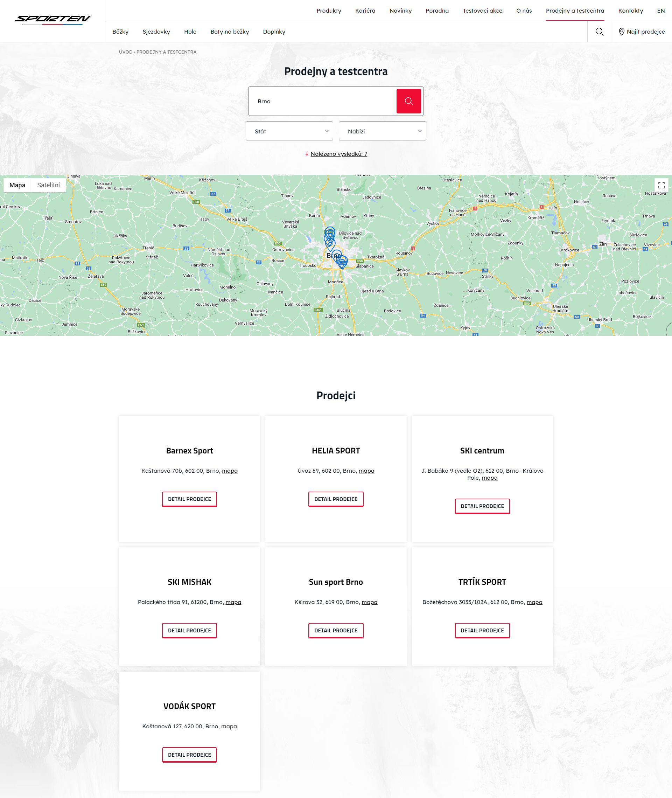Click the Sporten logo
This screenshot has width=672, height=798.
coord(52,20)
